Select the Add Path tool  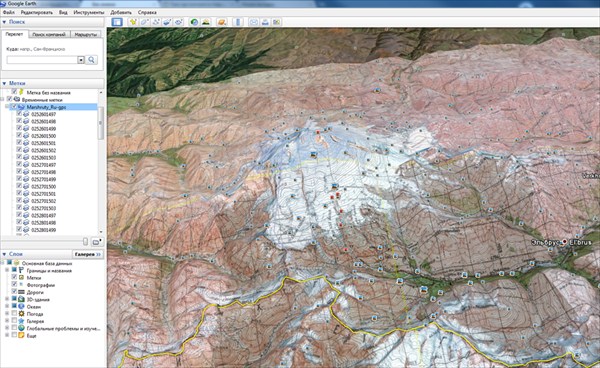coord(156,22)
